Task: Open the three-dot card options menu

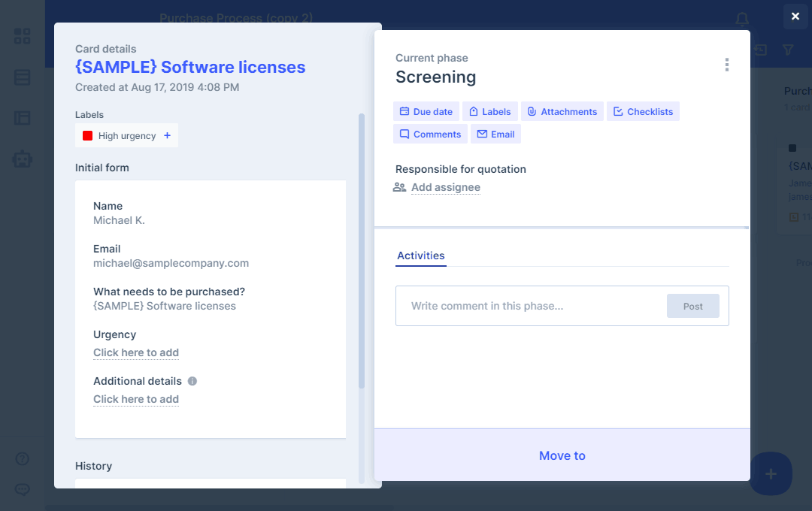Action: tap(726, 65)
